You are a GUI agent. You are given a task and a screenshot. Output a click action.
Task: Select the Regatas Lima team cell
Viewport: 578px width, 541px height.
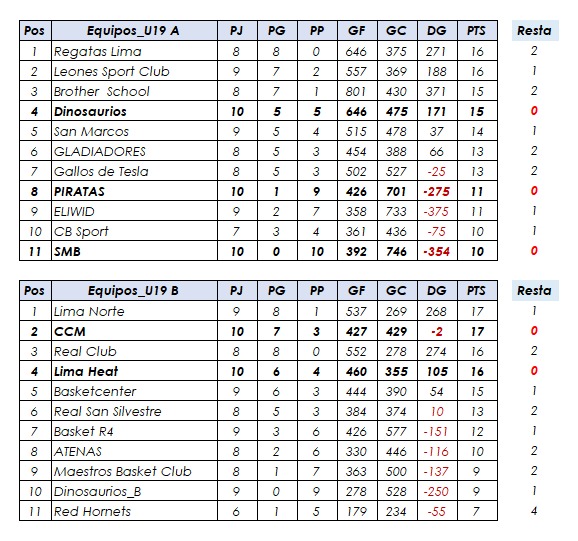click(x=135, y=51)
